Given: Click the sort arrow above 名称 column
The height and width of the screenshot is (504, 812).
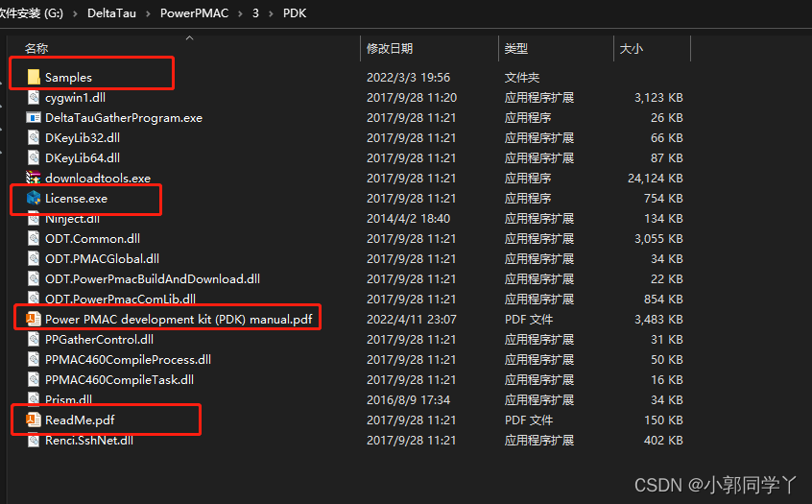Looking at the screenshot, I should tap(189, 37).
